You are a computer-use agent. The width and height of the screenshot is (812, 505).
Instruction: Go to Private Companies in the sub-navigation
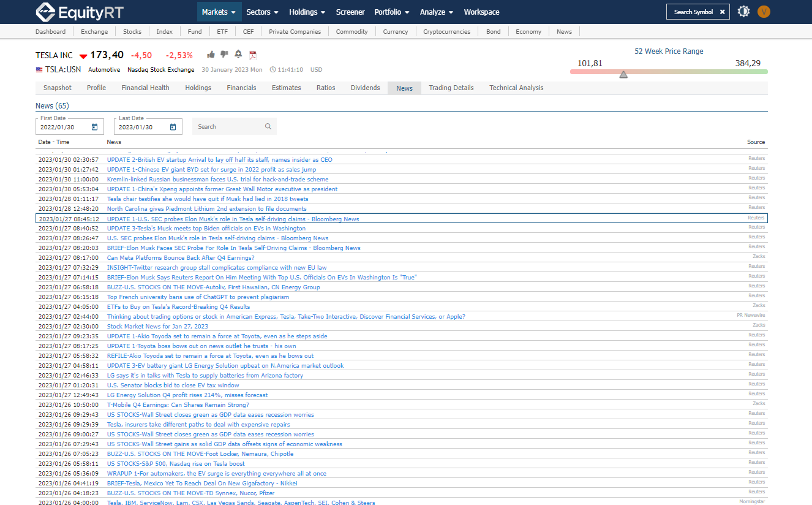[x=295, y=31]
